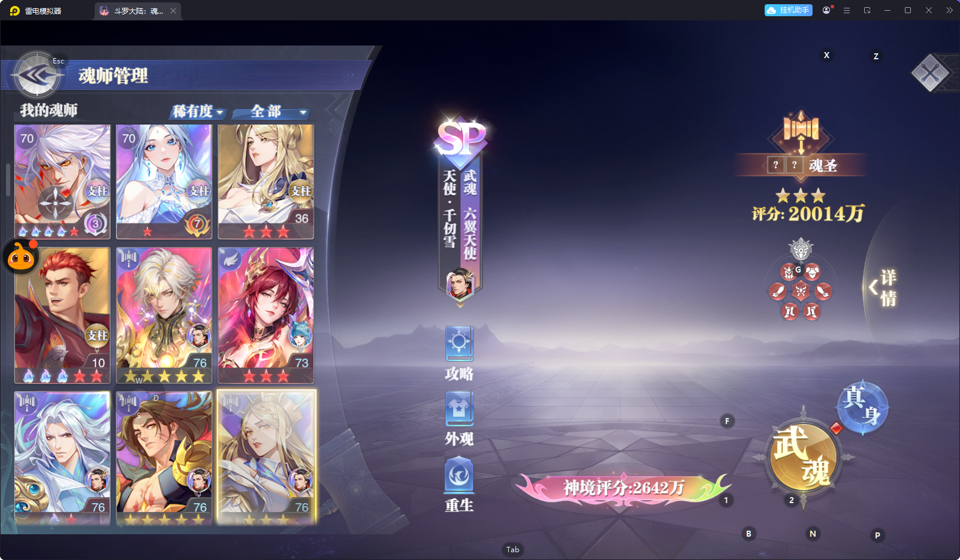Select the left feather equipment slot

click(777, 292)
